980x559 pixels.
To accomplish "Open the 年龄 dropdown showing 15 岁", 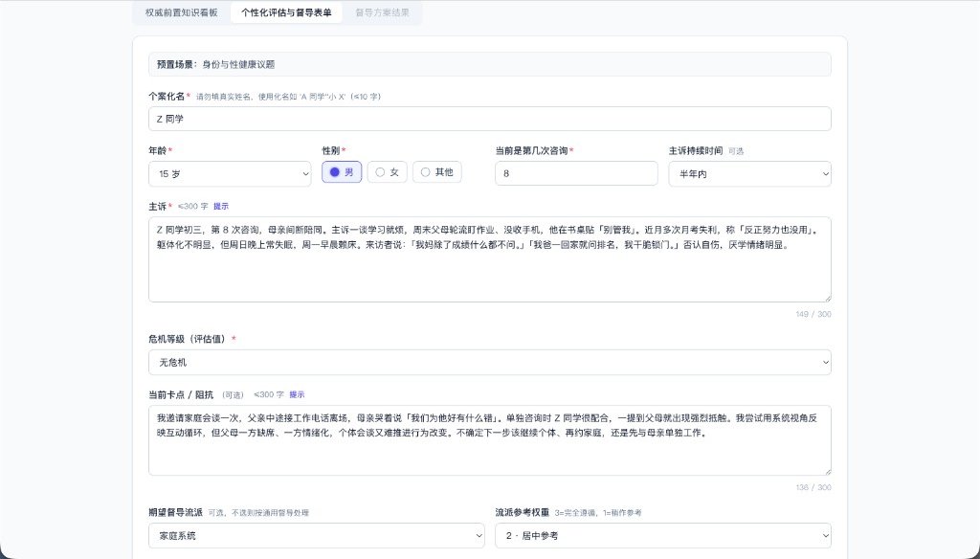I will 230,174.
